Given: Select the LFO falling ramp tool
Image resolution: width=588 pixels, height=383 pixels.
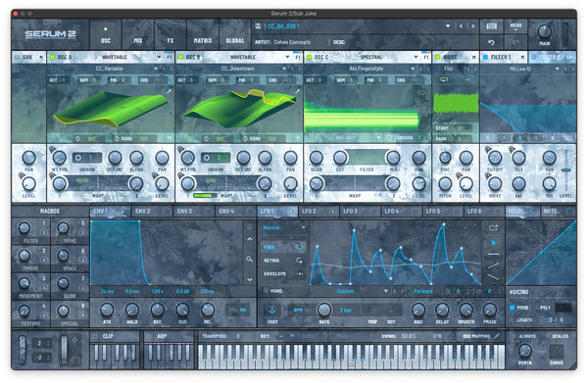Looking at the screenshot, I should pyautogui.click(x=493, y=277).
